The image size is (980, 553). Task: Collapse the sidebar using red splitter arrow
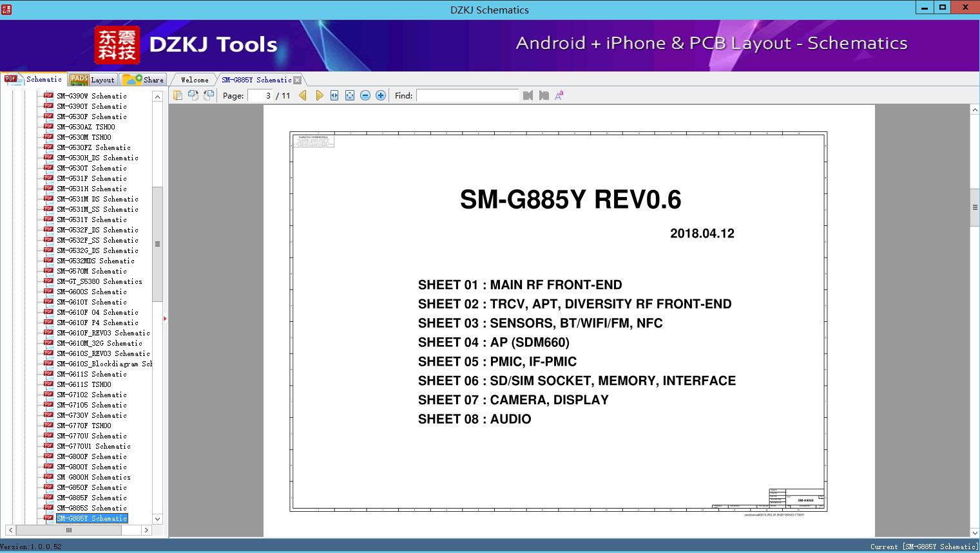165,319
